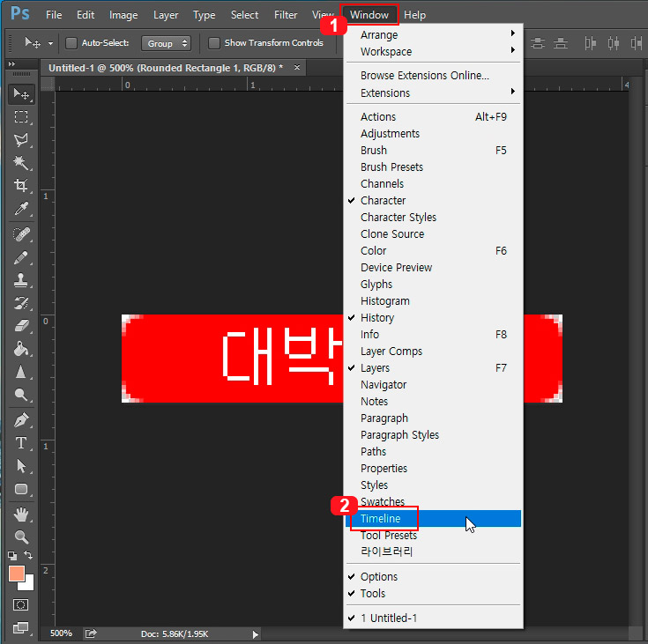
Task: Select the Brush tool
Action: [x=21, y=258]
